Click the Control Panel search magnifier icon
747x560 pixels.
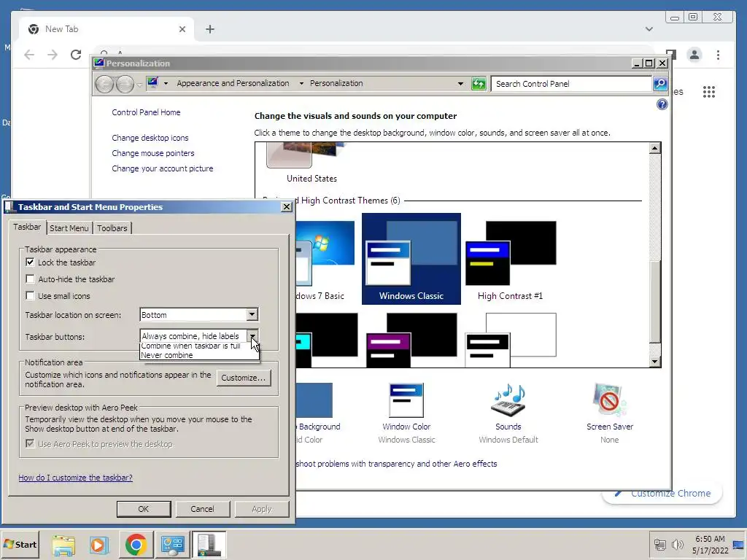659,84
